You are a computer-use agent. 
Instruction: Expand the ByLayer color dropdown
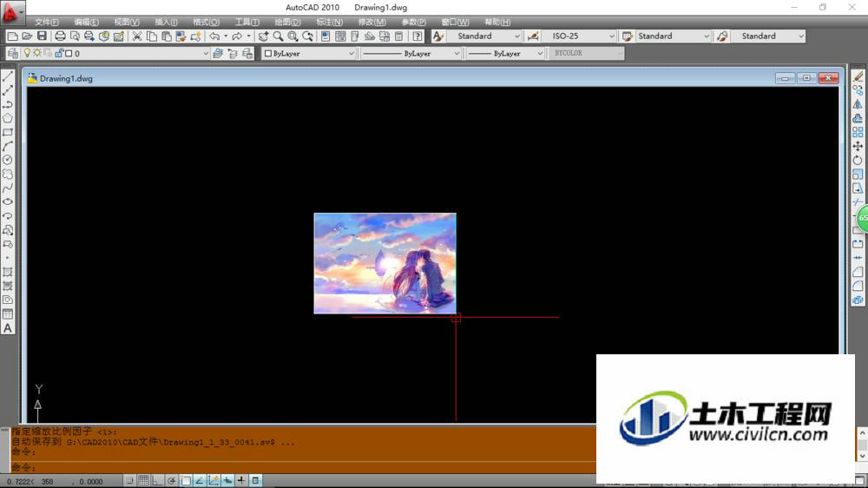pyautogui.click(x=351, y=53)
